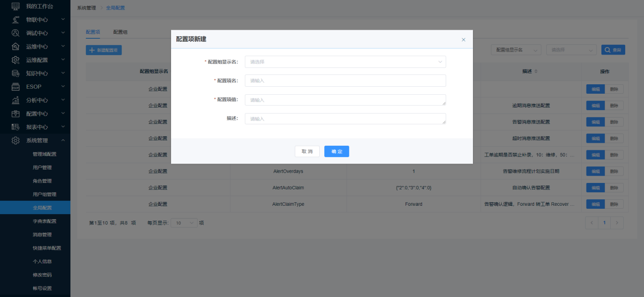Viewport: 644px width, 297px height.
Task: Click the 知识中心 sidebar icon
Action: point(15,73)
